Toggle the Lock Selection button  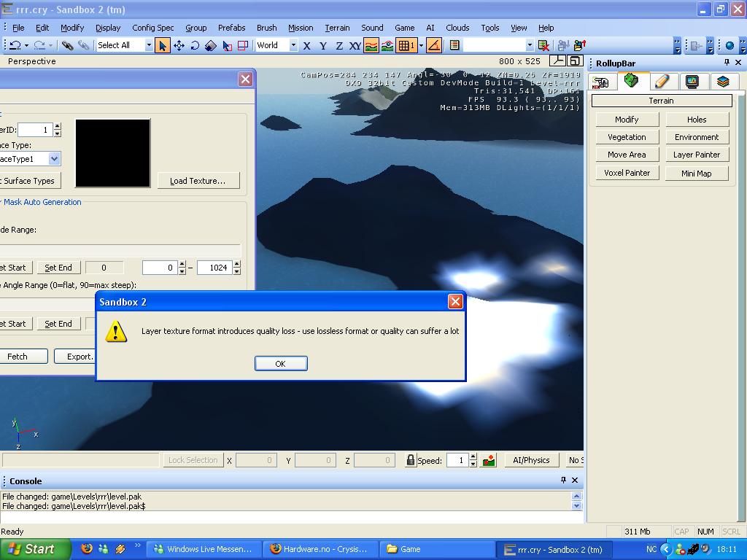(x=193, y=460)
